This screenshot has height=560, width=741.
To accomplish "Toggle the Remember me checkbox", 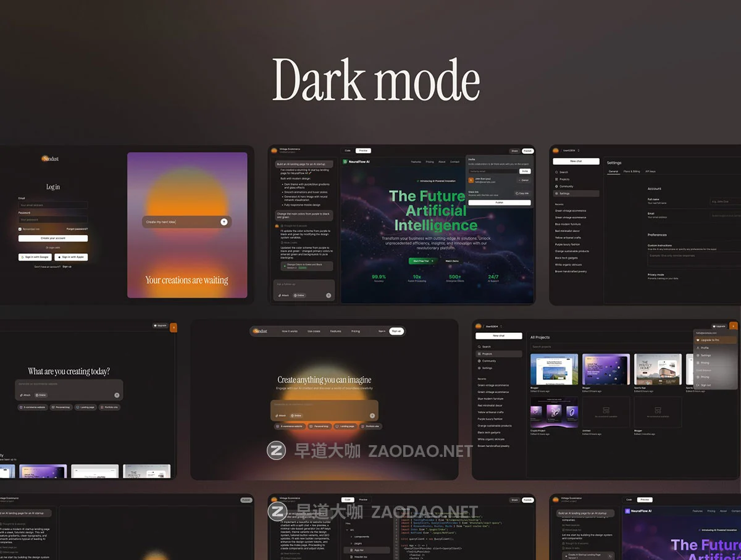I will click(x=20, y=229).
